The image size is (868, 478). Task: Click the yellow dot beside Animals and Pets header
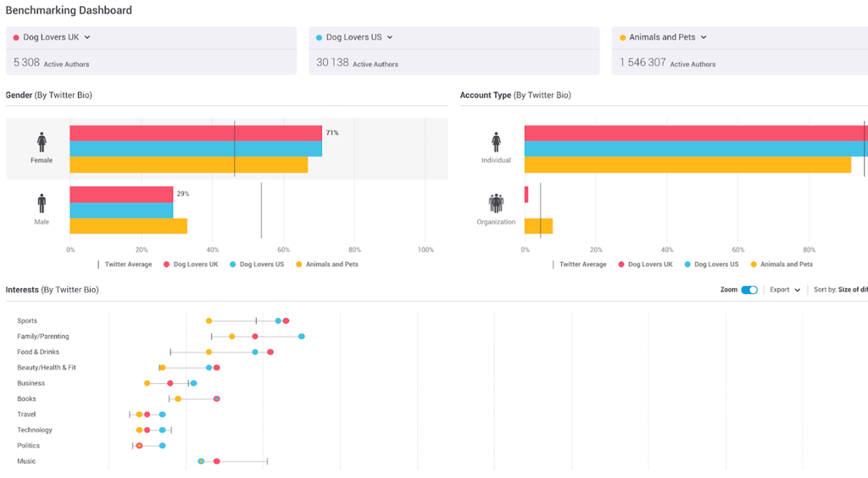(622, 38)
